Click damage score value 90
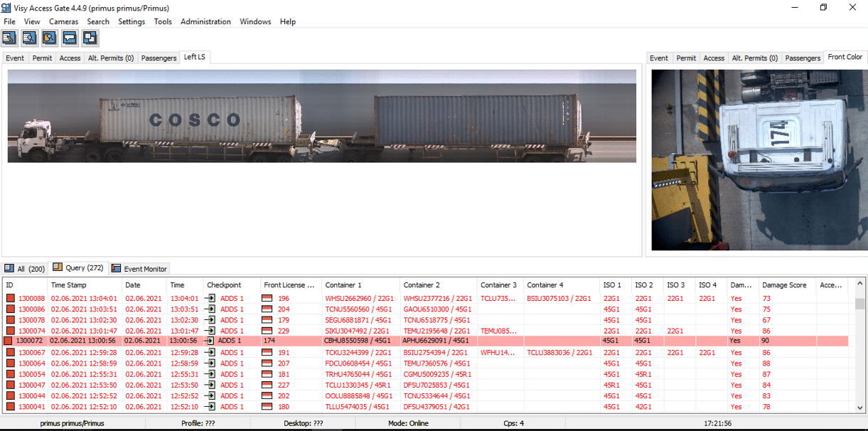Image resolution: width=868 pixels, height=431 pixels. click(x=765, y=341)
